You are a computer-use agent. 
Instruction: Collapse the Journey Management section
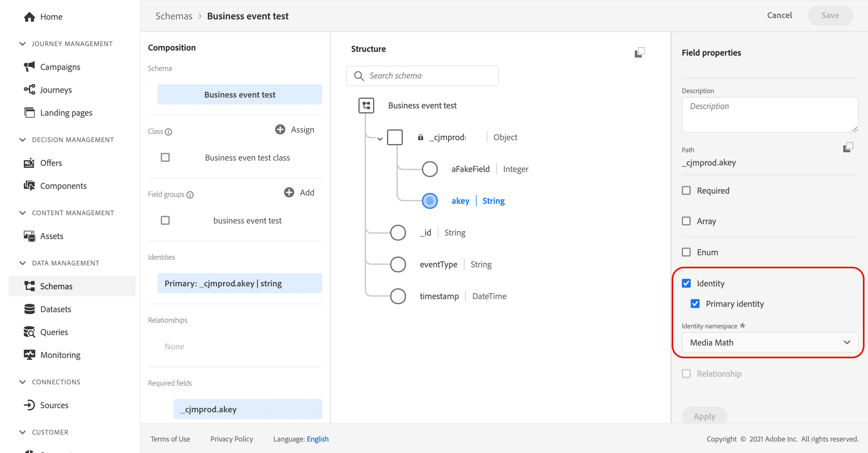click(x=23, y=44)
